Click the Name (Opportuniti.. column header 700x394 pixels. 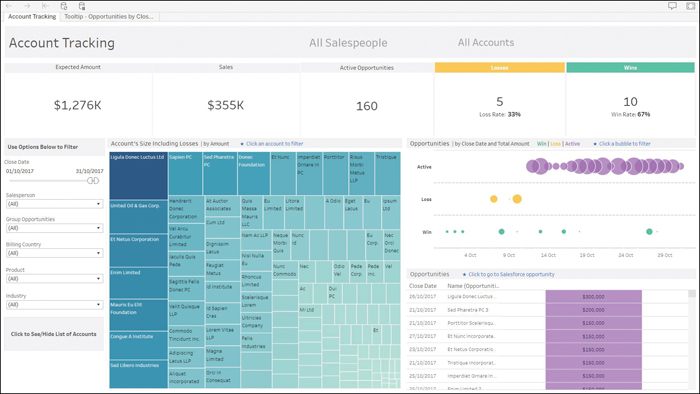click(473, 286)
